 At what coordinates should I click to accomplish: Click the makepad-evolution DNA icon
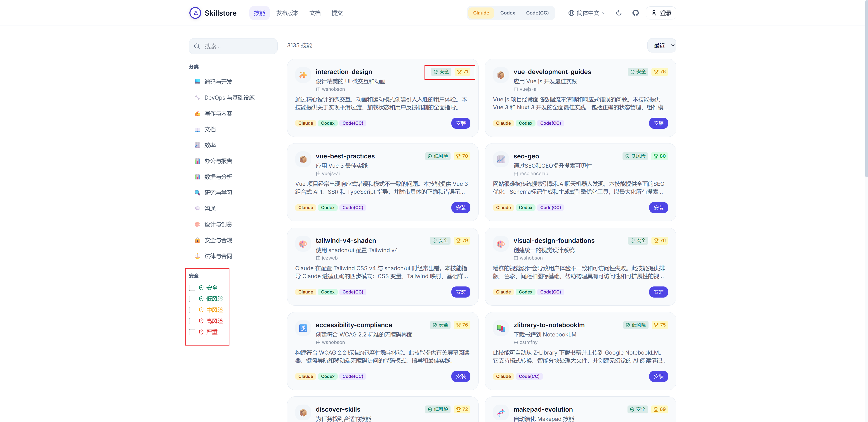[501, 412]
